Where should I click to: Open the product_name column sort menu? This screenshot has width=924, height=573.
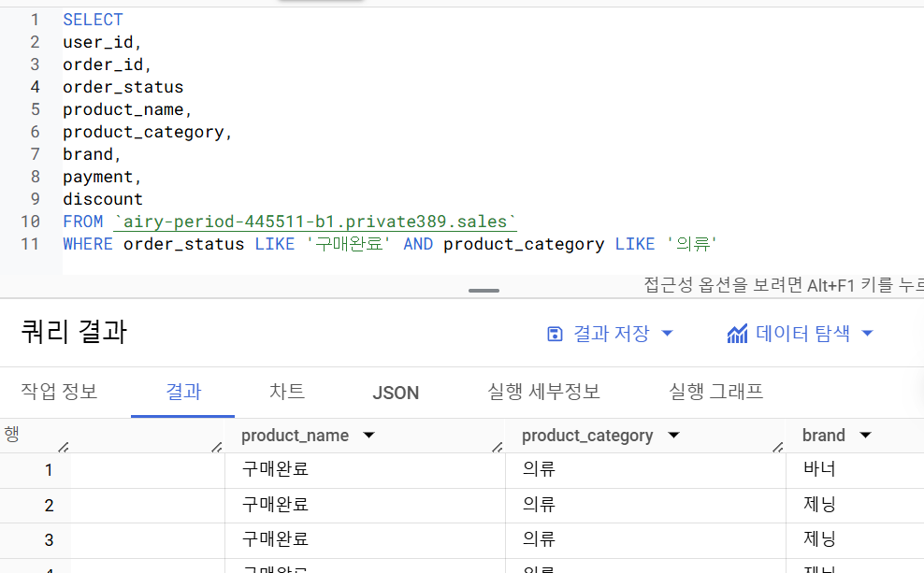point(368,436)
